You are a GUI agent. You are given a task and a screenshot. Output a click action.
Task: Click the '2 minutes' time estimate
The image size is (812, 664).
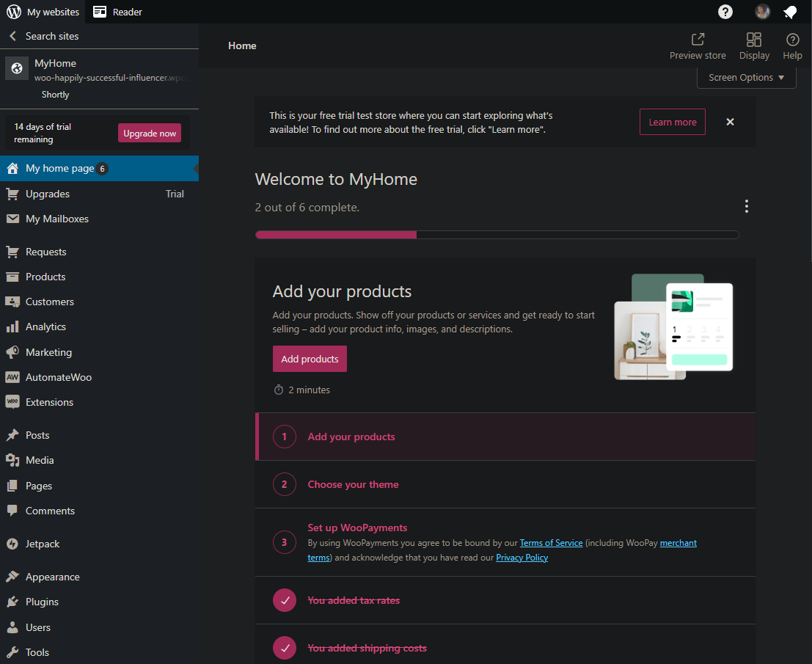click(309, 390)
